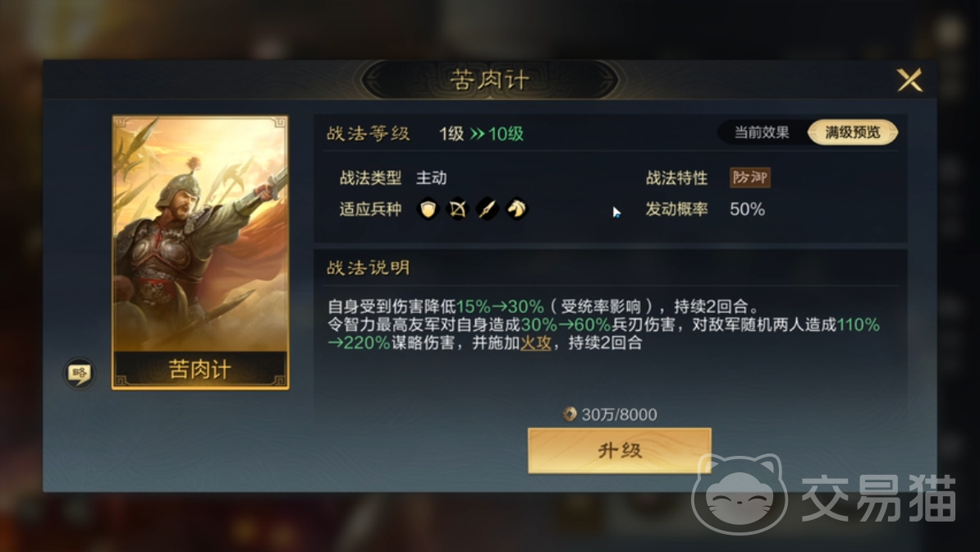Select 满级预览 max level preview
Screen dimensions: 980x552
pos(853,133)
